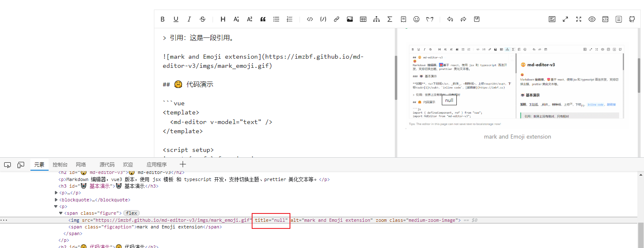
Task: Undo the last edit
Action: tap(450, 19)
